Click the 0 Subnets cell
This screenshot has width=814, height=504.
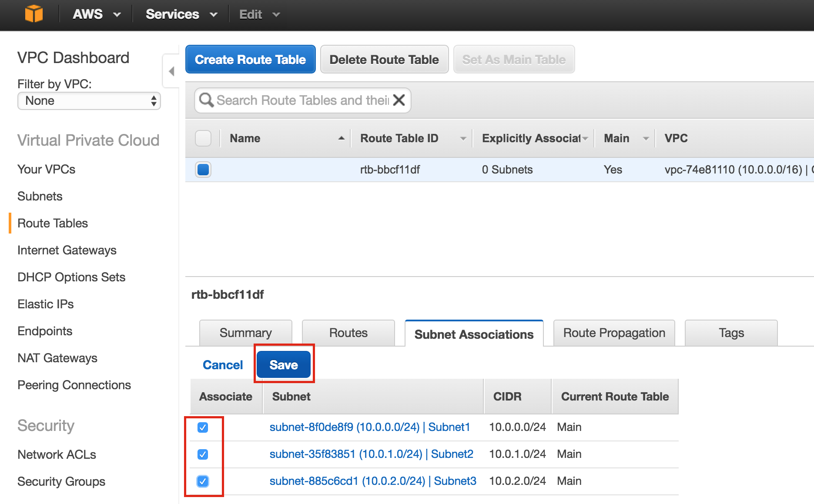(x=507, y=170)
